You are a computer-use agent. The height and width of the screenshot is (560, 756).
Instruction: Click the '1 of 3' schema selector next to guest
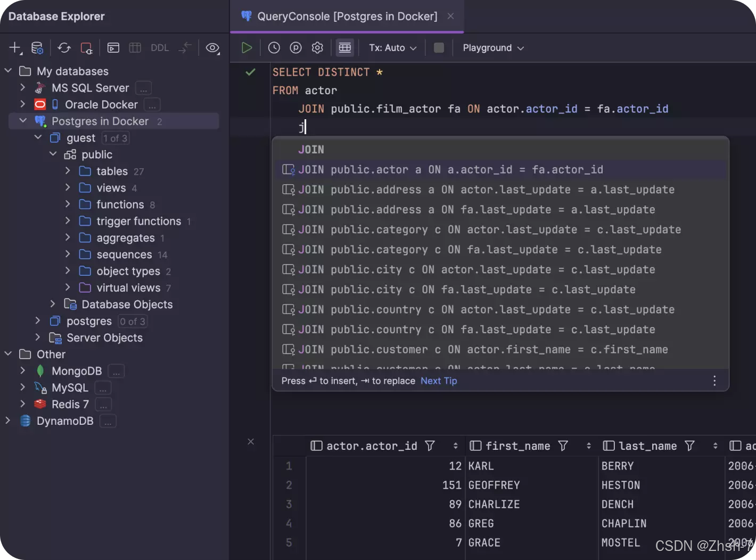click(115, 138)
